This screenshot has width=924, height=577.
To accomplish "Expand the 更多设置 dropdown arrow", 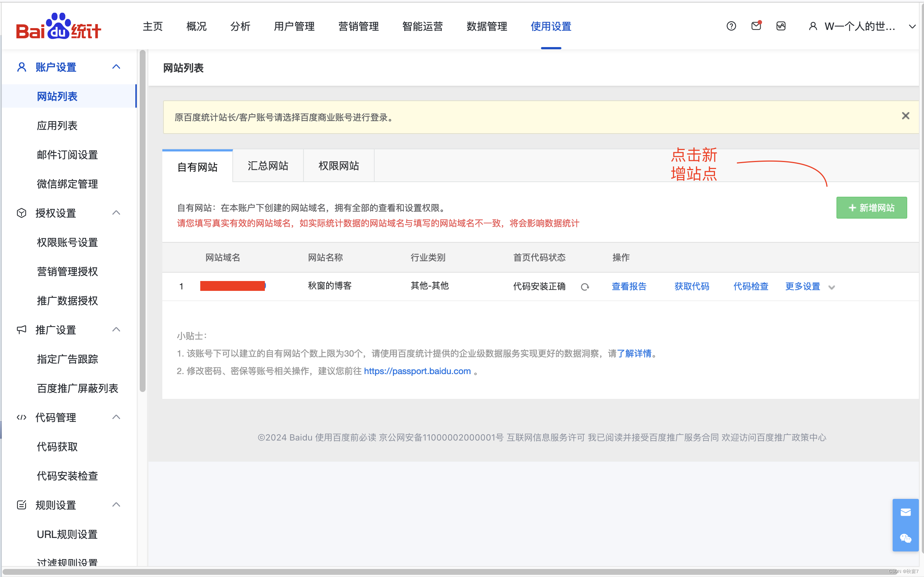I will point(832,287).
